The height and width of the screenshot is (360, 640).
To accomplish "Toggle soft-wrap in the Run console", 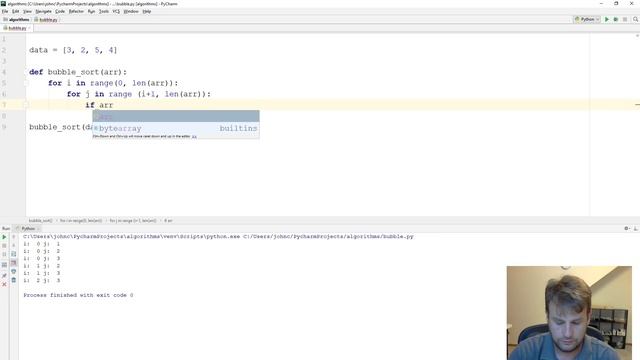I will (13, 254).
